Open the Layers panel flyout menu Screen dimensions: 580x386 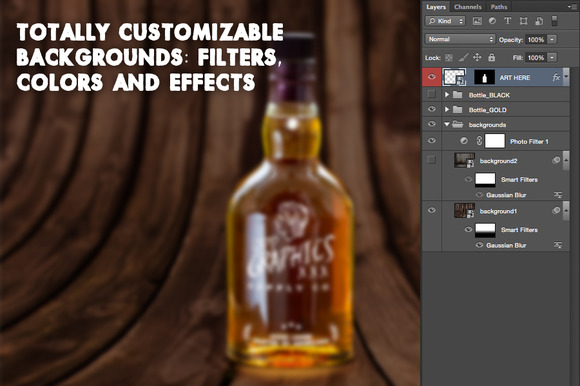coord(572,6)
